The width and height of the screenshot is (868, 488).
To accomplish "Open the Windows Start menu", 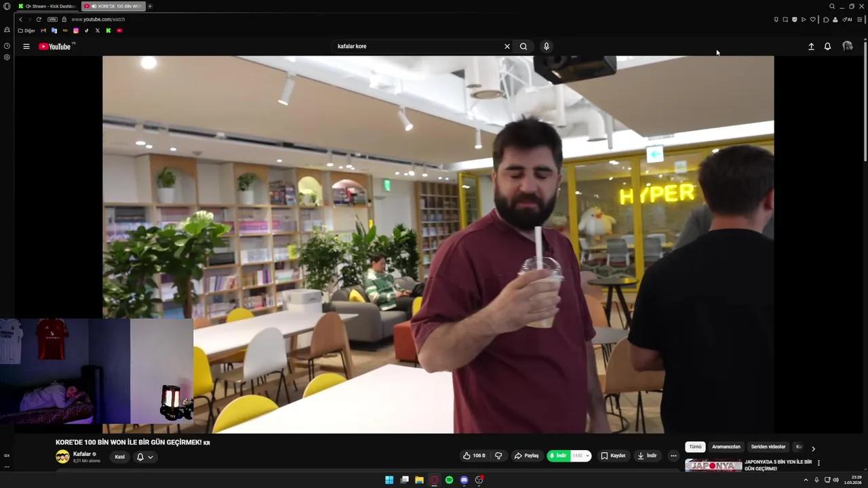I will (389, 480).
